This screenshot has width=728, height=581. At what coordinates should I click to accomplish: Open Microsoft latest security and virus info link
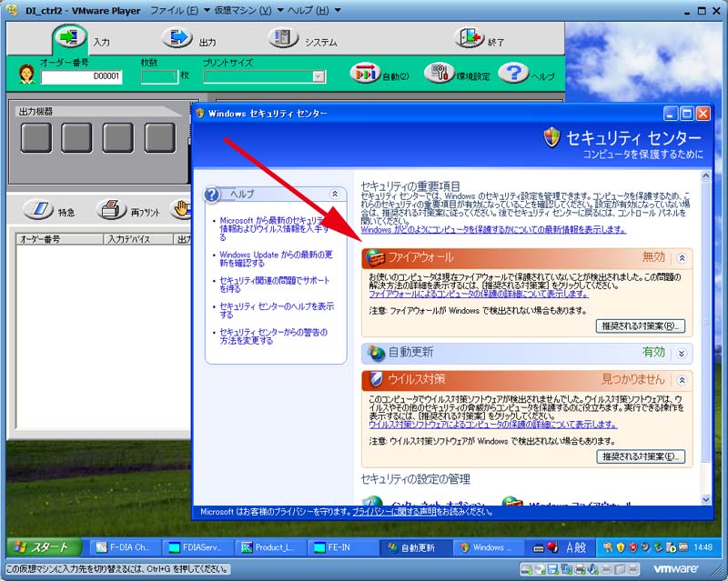tap(274, 229)
